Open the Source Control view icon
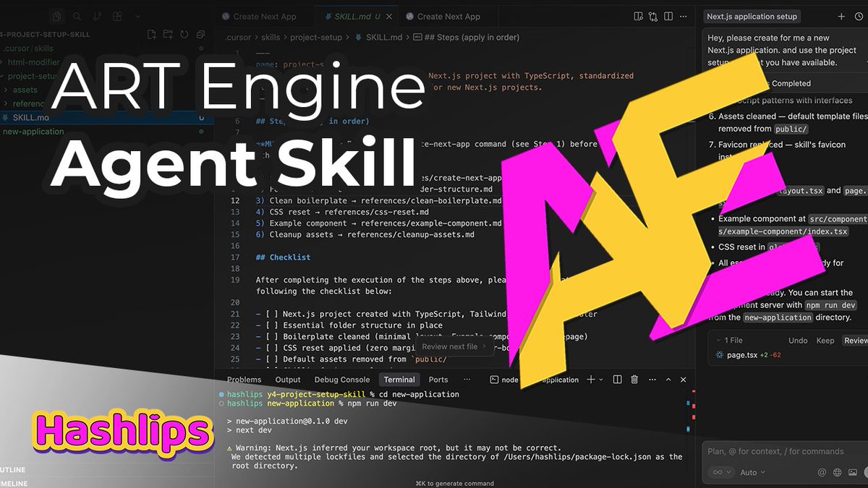Image resolution: width=868 pixels, height=488 pixels. tap(98, 15)
